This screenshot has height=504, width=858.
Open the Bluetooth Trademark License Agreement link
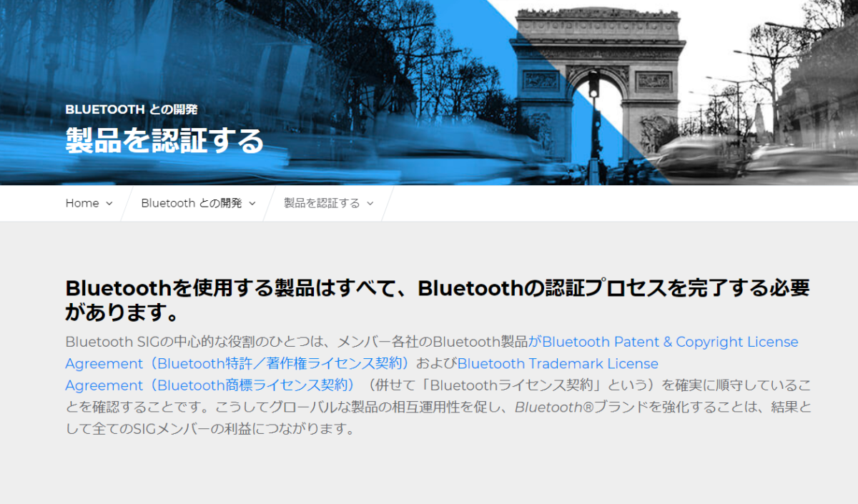point(362,374)
